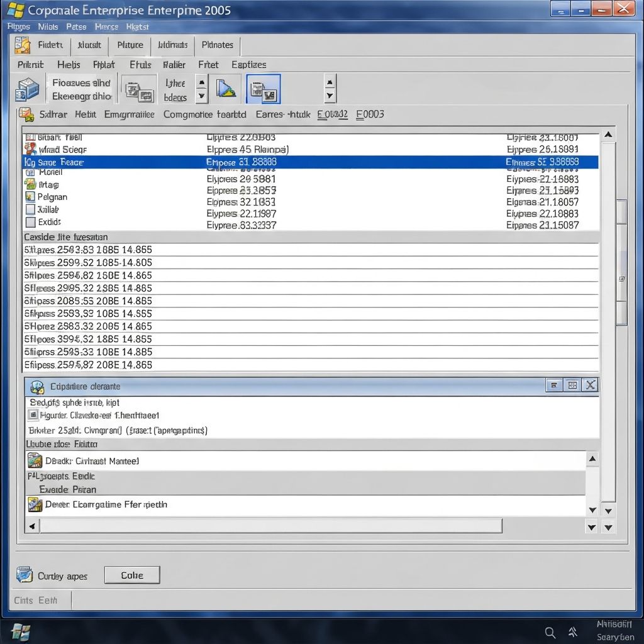Click the Comgmotice fearbtd item

[205, 114]
